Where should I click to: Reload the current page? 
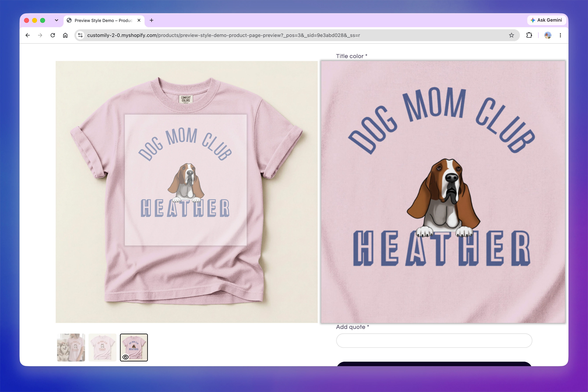point(53,35)
